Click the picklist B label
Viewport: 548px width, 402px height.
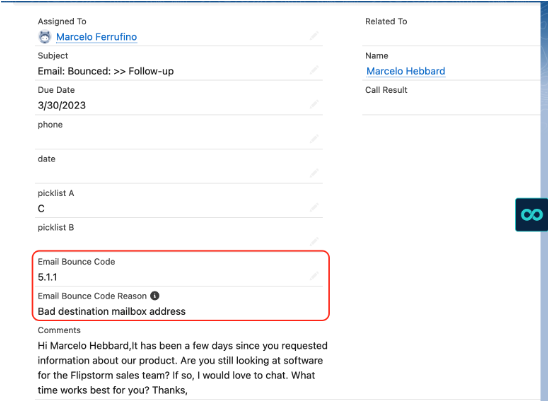click(x=56, y=227)
